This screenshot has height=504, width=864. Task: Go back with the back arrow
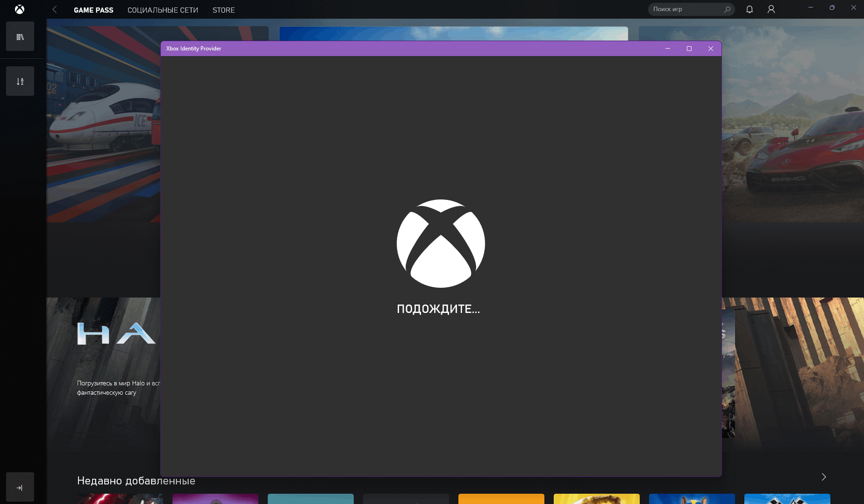point(55,9)
